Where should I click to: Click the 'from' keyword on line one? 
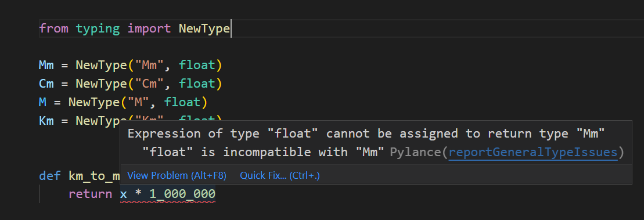click(x=53, y=28)
